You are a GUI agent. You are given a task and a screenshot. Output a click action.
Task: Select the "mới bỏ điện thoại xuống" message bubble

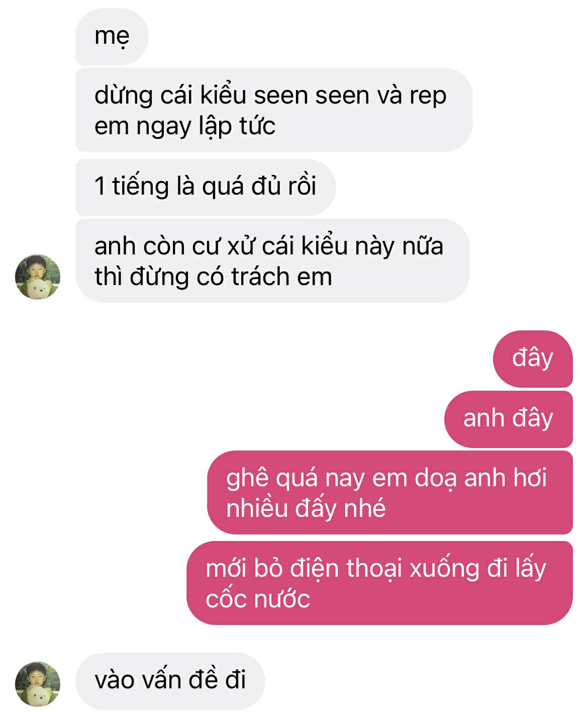point(380,583)
